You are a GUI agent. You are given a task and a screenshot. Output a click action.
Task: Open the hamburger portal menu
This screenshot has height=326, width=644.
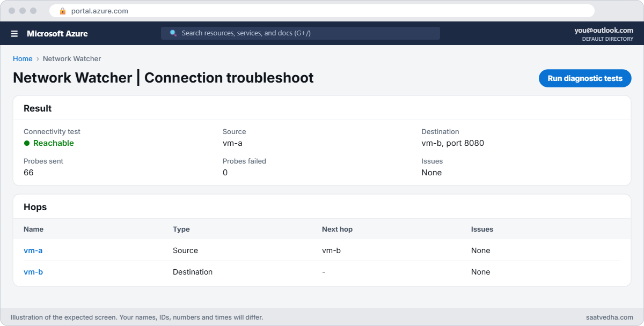(x=14, y=34)
